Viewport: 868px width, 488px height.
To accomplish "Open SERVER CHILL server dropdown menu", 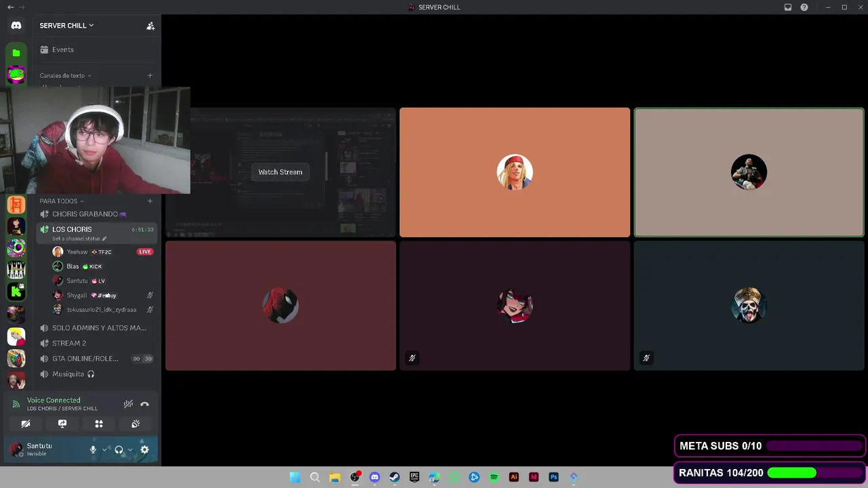I will [x=66, y=26].
